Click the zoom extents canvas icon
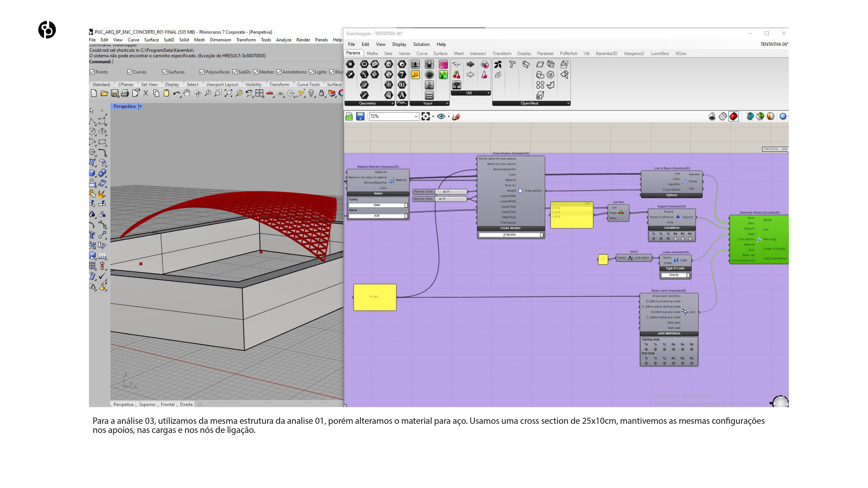 (426, 117)
